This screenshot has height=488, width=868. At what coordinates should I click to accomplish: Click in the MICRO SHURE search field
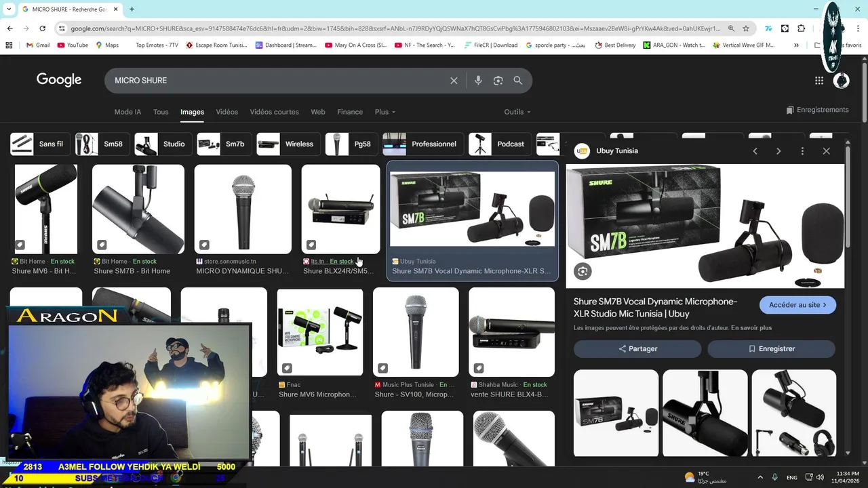(x=278, y=81)
